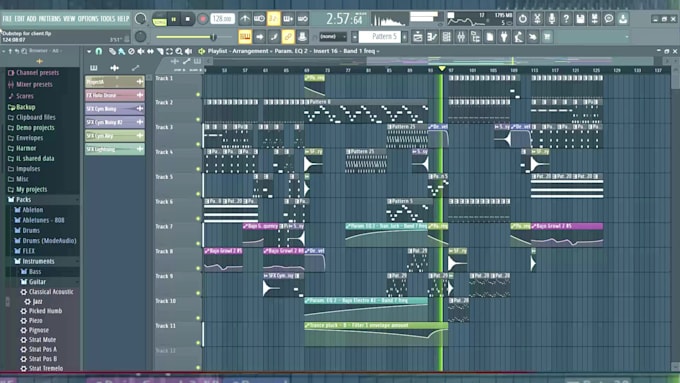Click the step editing mode icon
The width and height of the screenshot is (680, 383).
[x=274, y=37]
